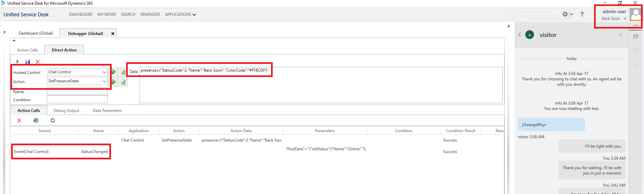Screen dimensions: 644x194
Task: Switch to Data Parameters tab
Action: tap(107, 111)
